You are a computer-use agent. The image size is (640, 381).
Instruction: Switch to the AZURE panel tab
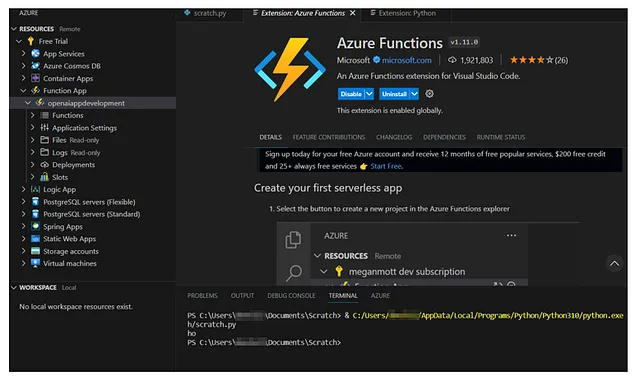pos(380,295)
